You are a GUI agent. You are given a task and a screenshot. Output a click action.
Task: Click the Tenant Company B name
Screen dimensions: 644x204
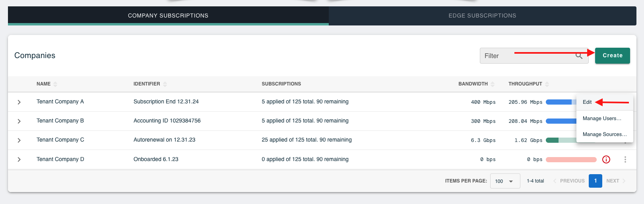(60, 121)
